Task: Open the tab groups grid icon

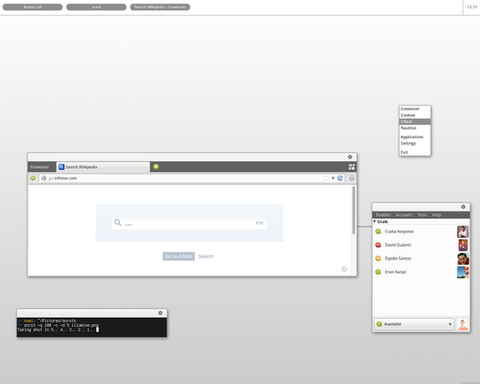Action: 351,167
